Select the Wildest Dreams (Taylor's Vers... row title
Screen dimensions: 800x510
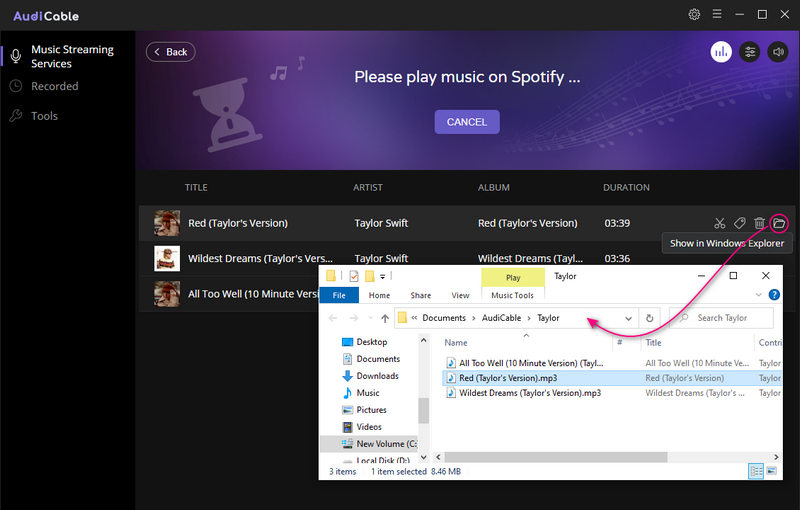260,259
